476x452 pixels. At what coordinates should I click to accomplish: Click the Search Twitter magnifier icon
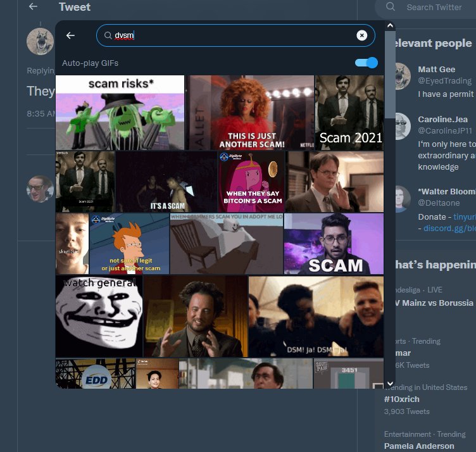coord(391,6)
